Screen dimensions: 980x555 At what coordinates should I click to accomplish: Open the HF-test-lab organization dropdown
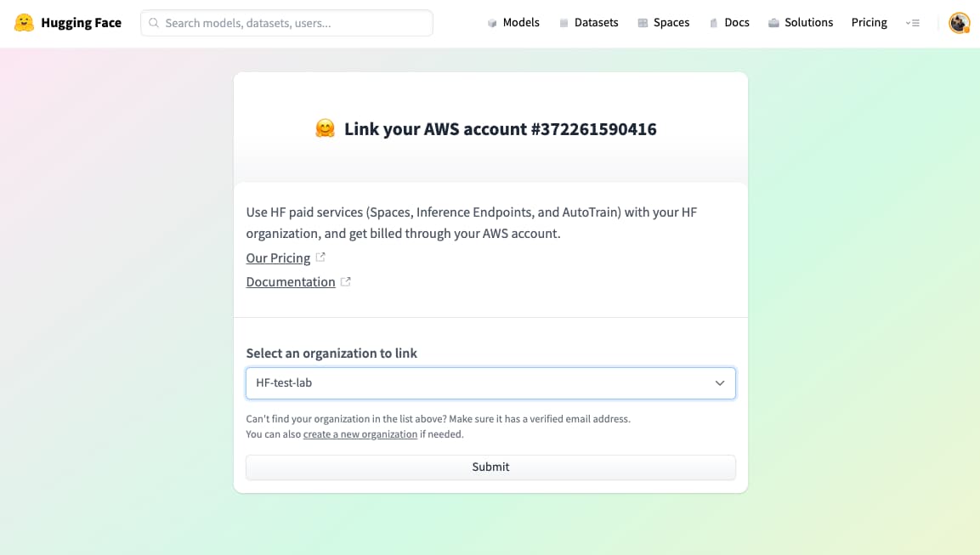pos(490,383)
